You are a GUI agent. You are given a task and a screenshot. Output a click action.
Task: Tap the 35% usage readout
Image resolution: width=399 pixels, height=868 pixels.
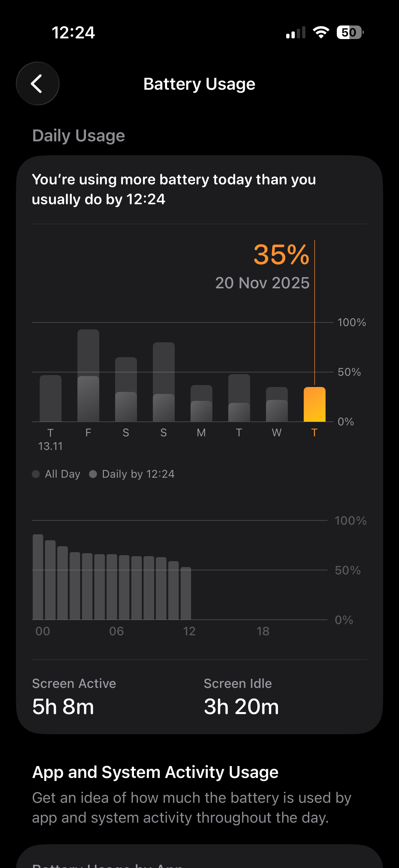pos(281,255)
